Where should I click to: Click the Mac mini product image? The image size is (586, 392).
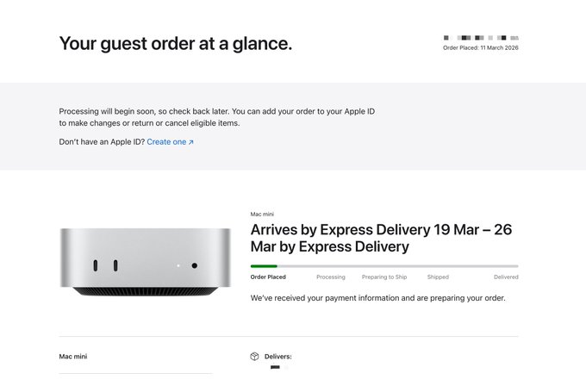pos(145,262)
